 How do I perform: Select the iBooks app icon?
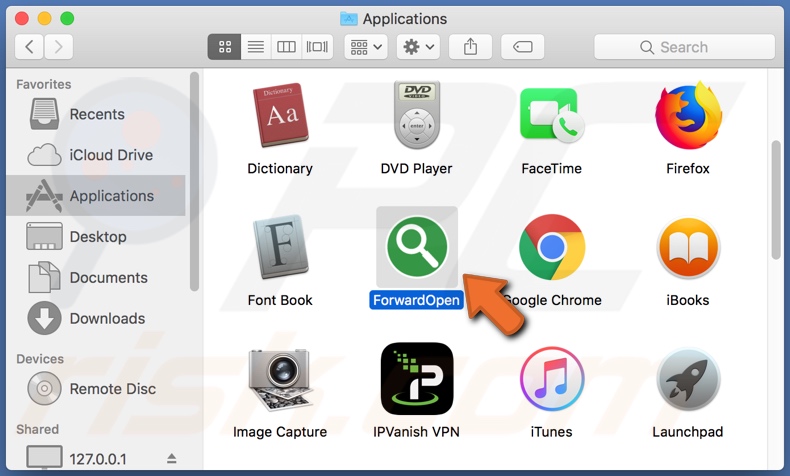688,248
